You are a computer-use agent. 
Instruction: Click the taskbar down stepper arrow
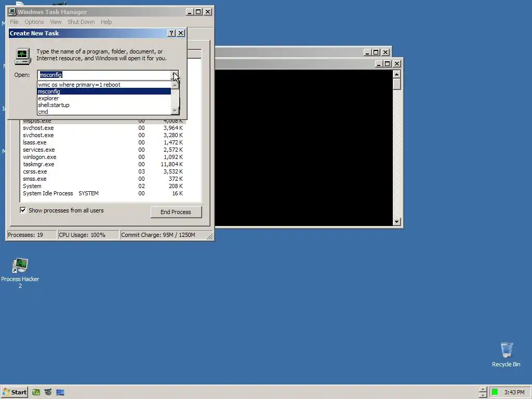(483, 395)
